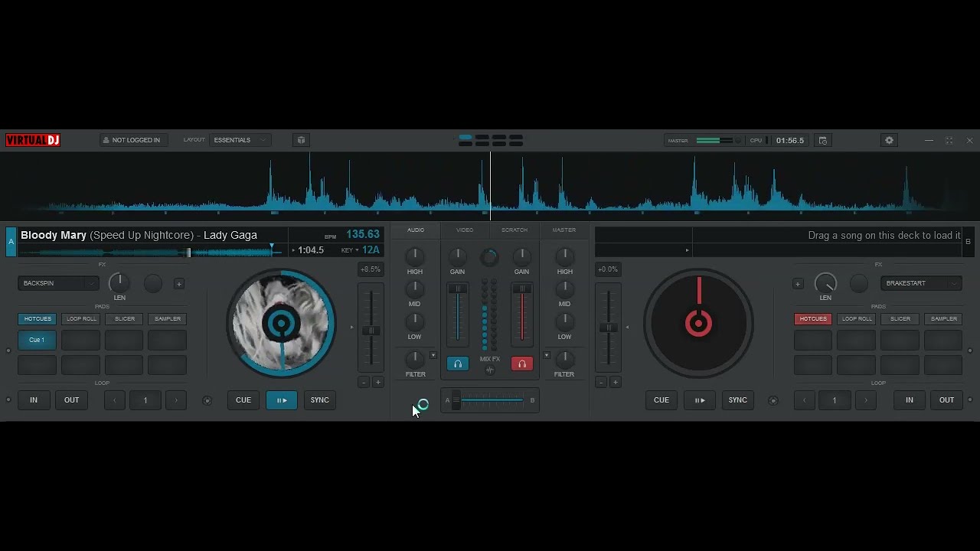This screenshot has width=980, height=551.
Task: Click the master level meter in the top bar
Action: 715,141
